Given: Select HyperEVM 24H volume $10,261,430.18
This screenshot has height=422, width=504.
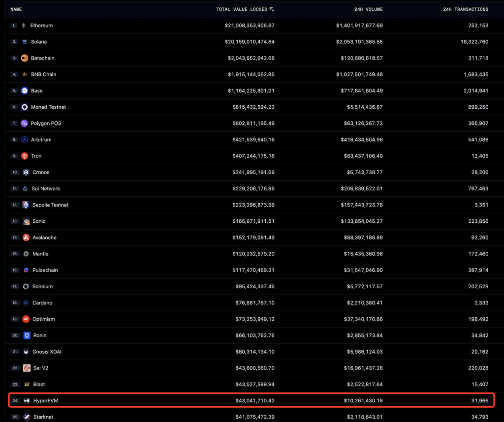Looking at the screenshot, I should pyautogui.click(x=363, y=401).
